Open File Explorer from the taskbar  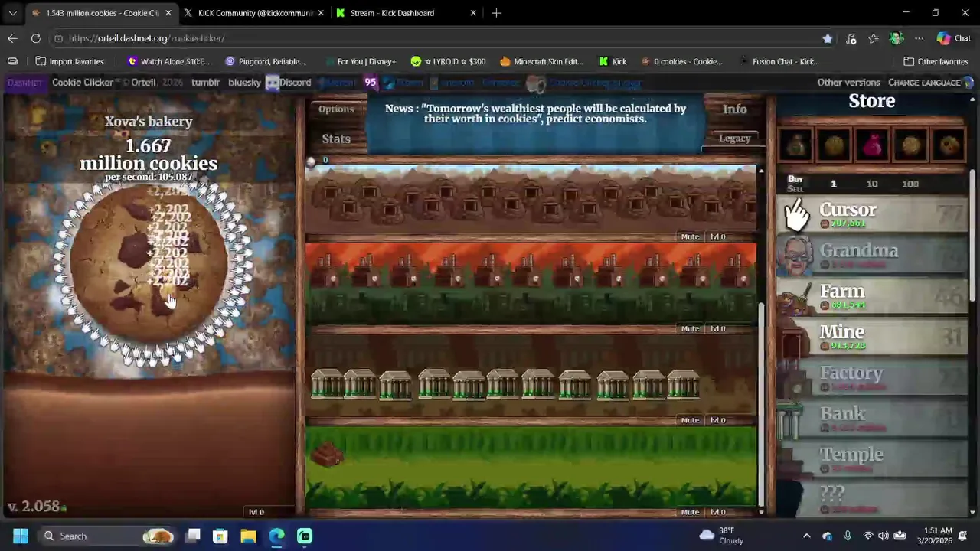tap(248, 536)
